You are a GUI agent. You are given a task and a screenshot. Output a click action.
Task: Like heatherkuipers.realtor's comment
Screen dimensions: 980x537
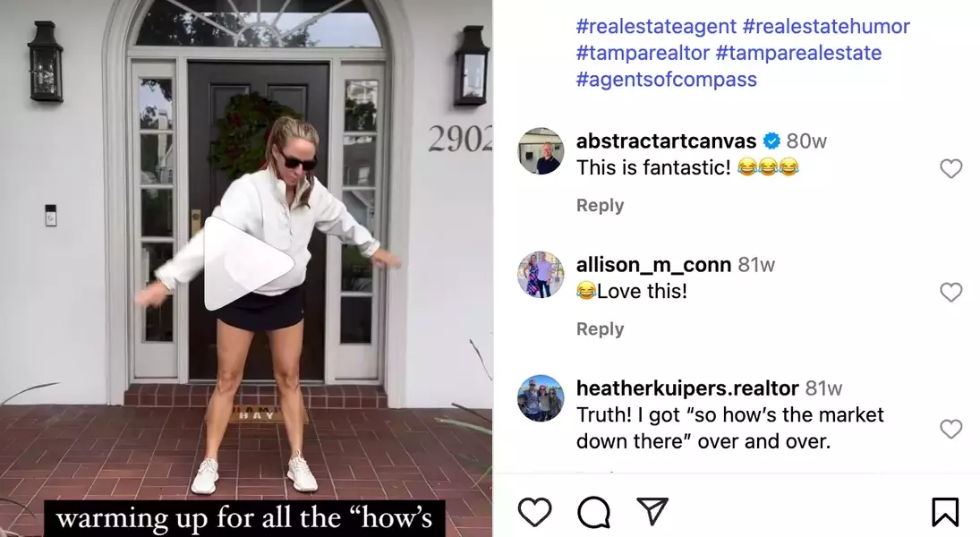pyautogui.click(x=950, y=429)
